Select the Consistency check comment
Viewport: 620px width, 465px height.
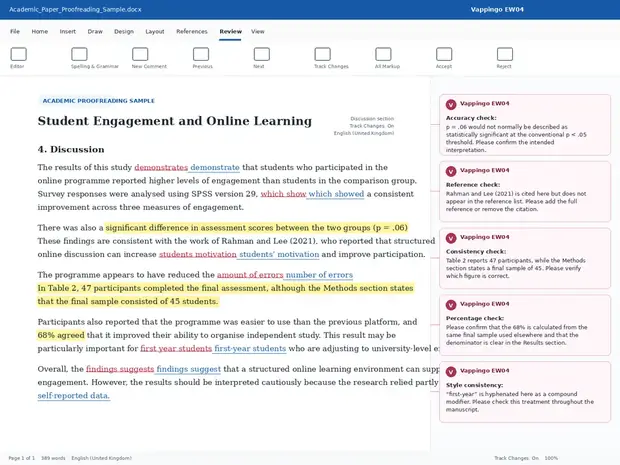click(525, 258)
